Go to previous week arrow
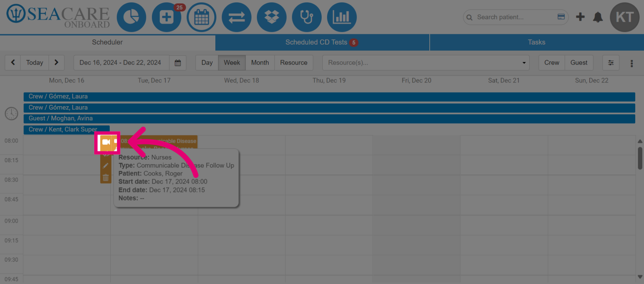 [x=13, y=63]
